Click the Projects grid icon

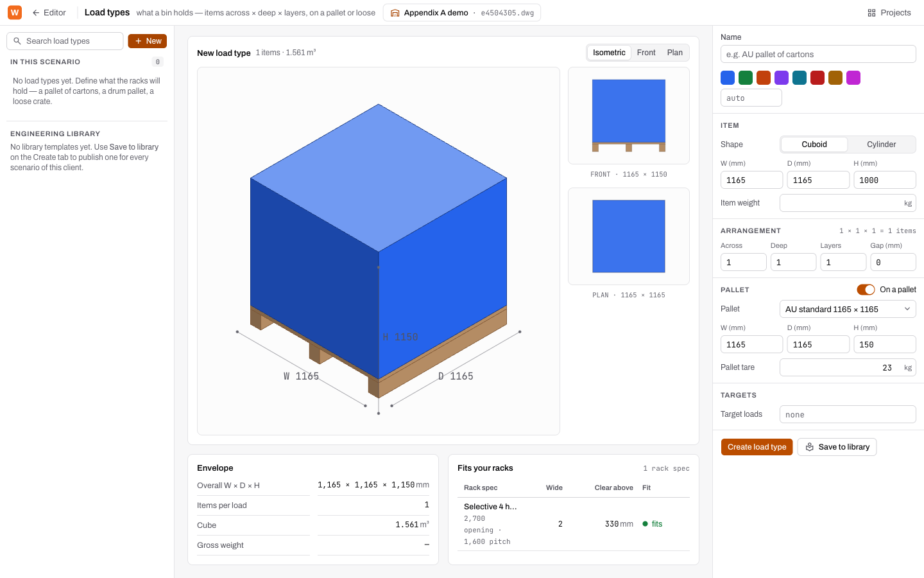point(871,13)
